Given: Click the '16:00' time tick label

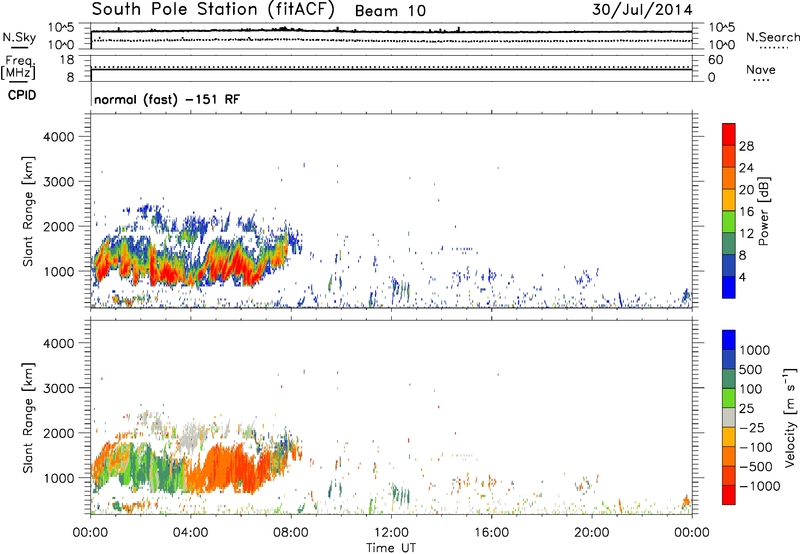Looking at the screenshot, I should click(491, 533).
